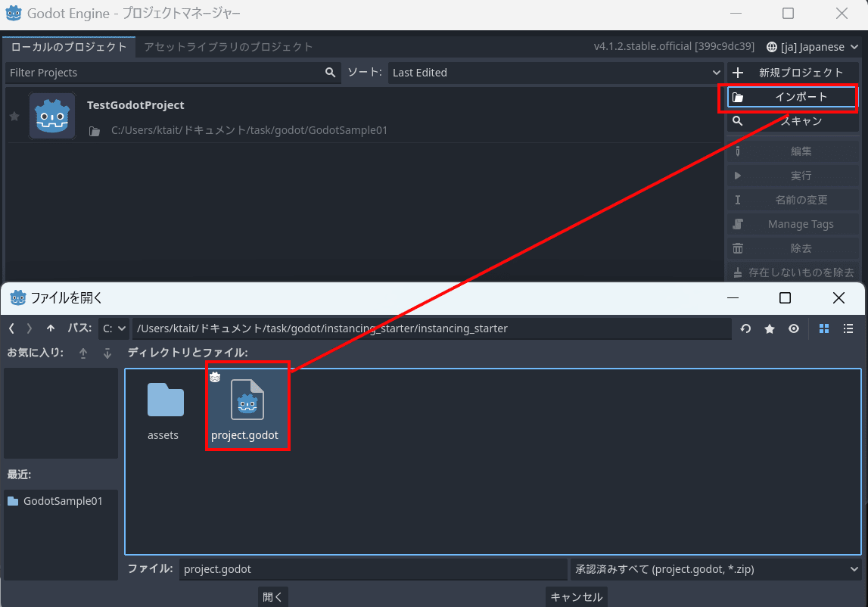The height and width of the screenshot is (607, 868).
Task: Maximize the file open dialog window
Action: coord(785,298)
